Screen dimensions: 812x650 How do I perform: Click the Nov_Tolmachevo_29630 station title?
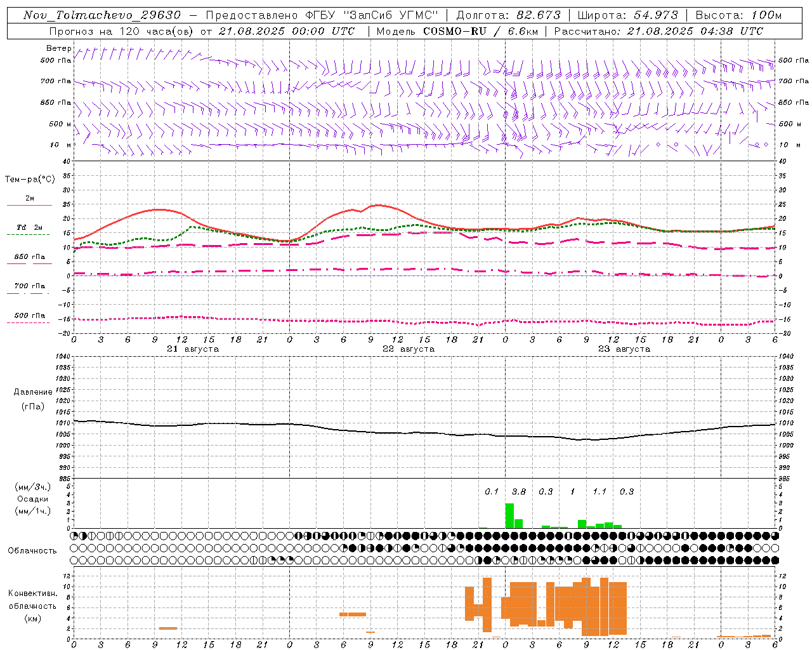tap(101, 15)
